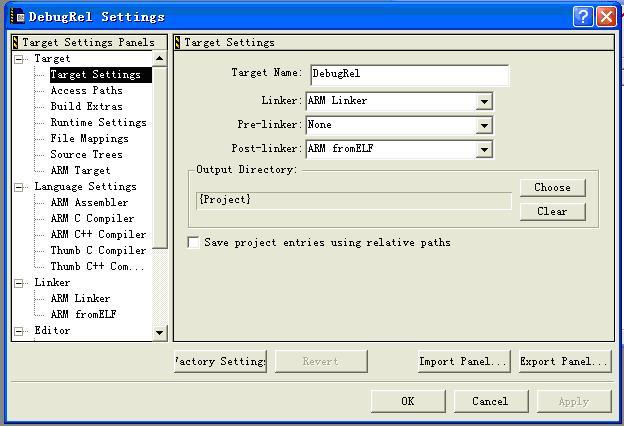Click the Factory Settings button
The height and width of the screenshot is (426, 624).
point(220,361)
